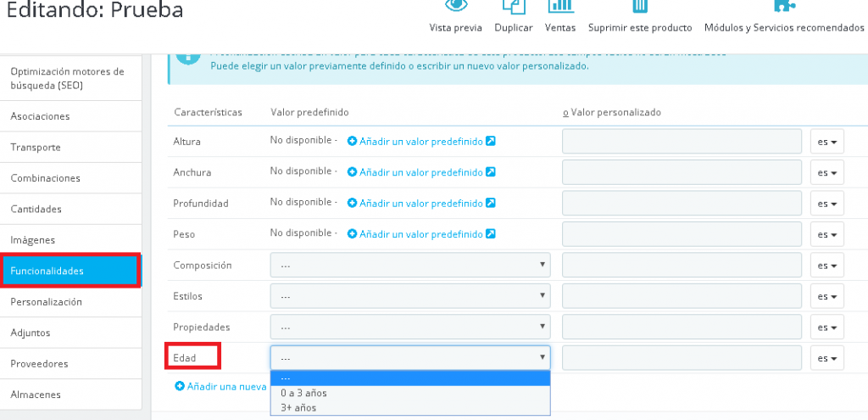Viewport: 868px width, 420px height.
Task: Click plus icon next to Añadir una nueva
Action: pos(180,386)
